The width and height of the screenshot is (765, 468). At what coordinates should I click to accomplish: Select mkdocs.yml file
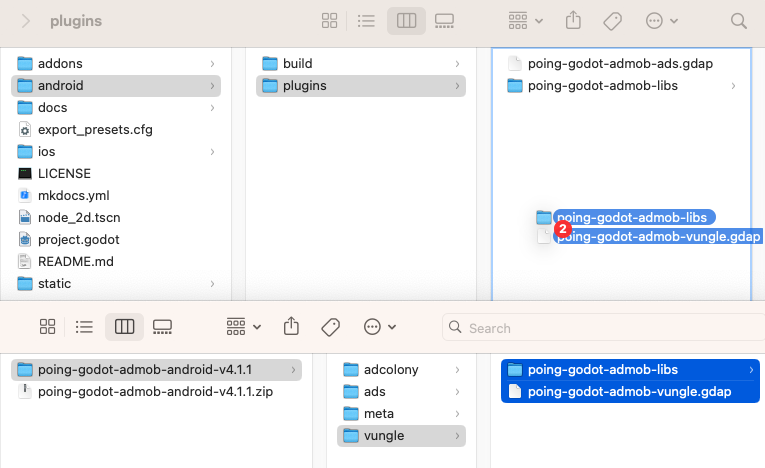click(116, 195)
